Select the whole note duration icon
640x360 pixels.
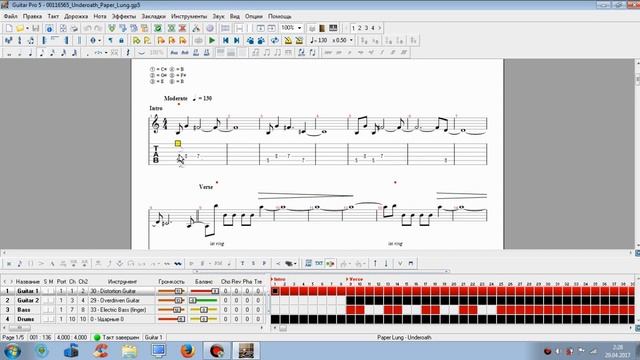click(x=9, y=53)
